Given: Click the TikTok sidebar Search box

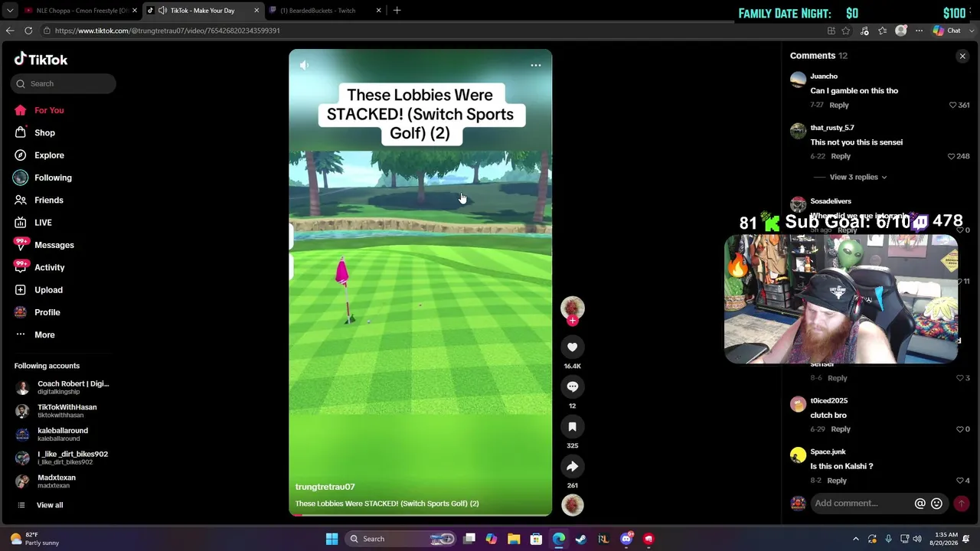Looking at the screenshot, I should [64, 83].
